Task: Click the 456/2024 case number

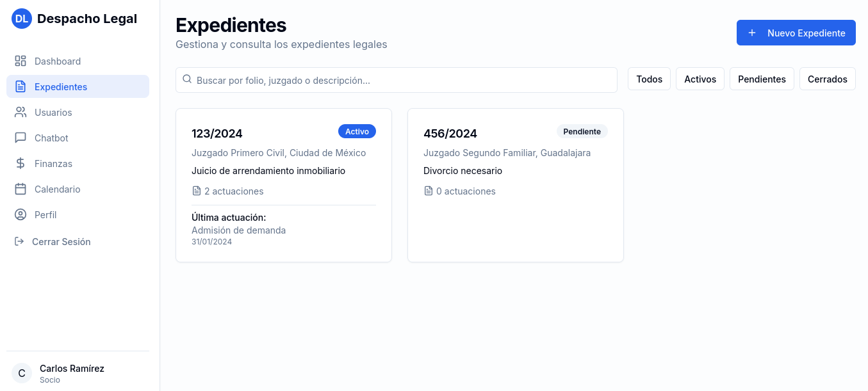Action: pos(450,133)
